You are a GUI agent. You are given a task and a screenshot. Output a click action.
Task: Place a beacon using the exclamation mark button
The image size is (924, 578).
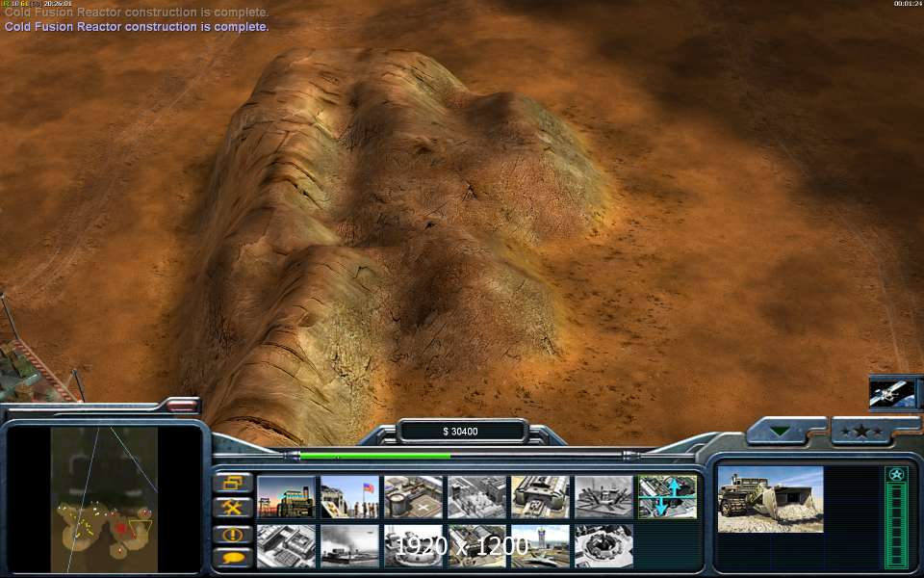point(233,535)
